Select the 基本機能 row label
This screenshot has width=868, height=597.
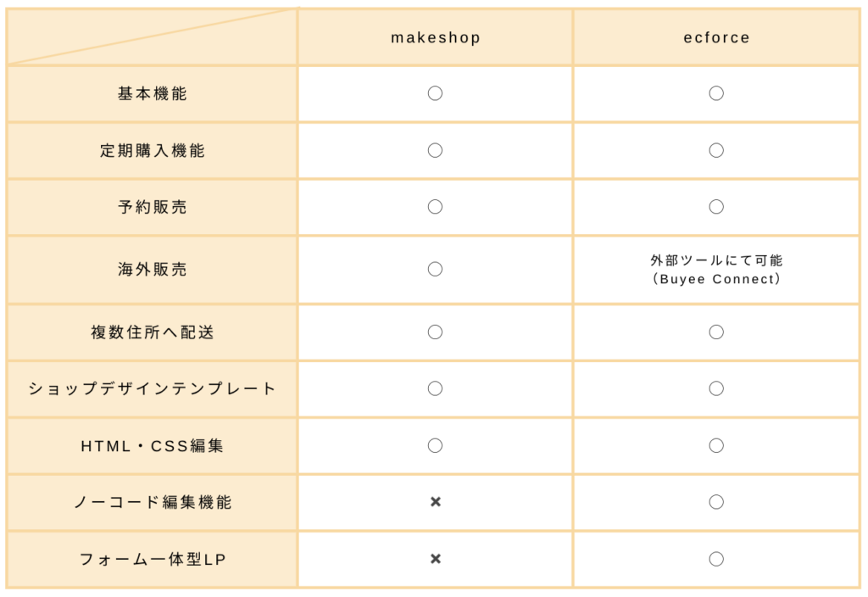point(153,93)
